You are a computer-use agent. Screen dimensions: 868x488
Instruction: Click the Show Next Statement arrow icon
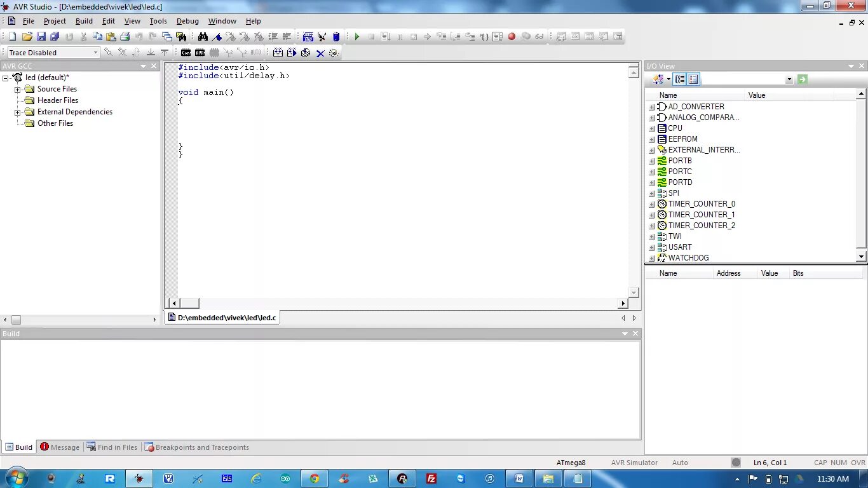pyautogui.click(x=427, y=37)
